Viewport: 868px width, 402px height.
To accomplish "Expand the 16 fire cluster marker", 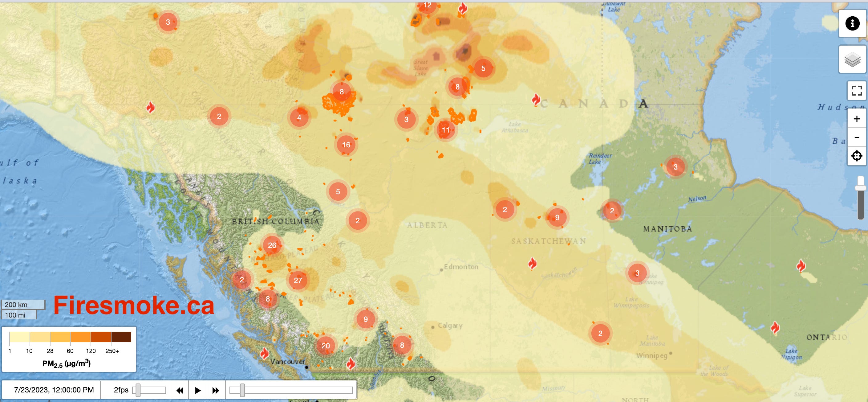I will coord(346,145).
